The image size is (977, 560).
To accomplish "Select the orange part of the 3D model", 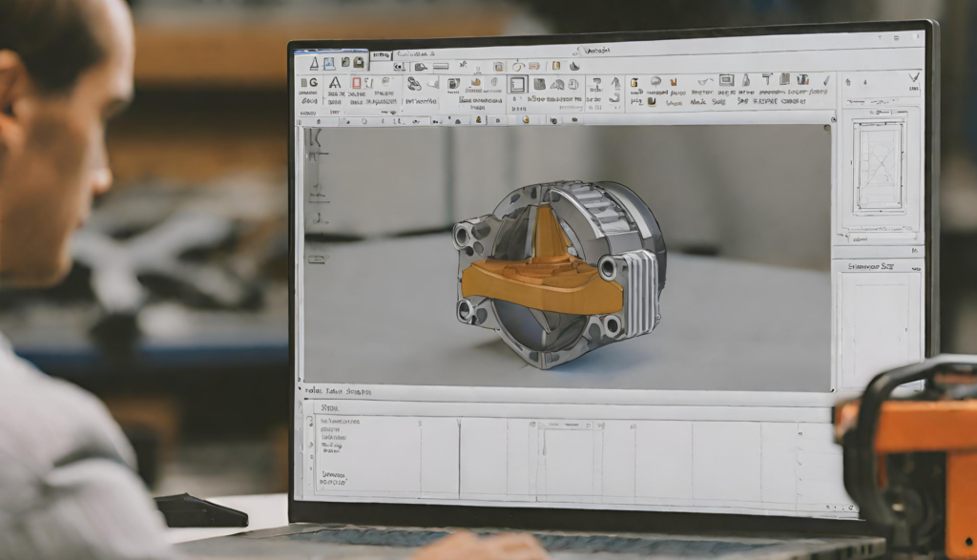I will pos(541,286).
